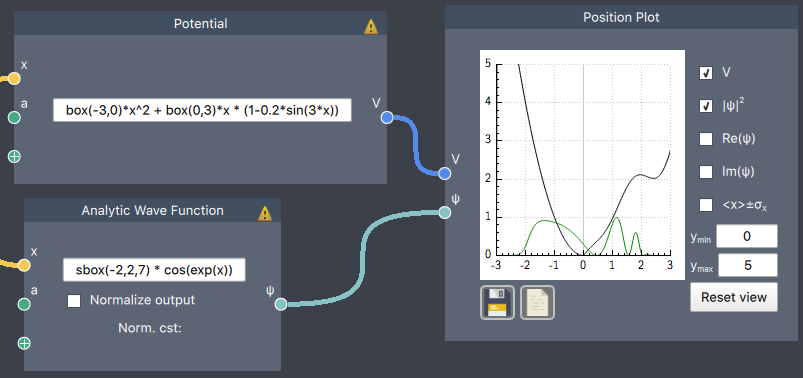This screenshot has width=803, height=378.
Task: Toggle the Normalize output checkbox
Action: [x=74, y=301]
